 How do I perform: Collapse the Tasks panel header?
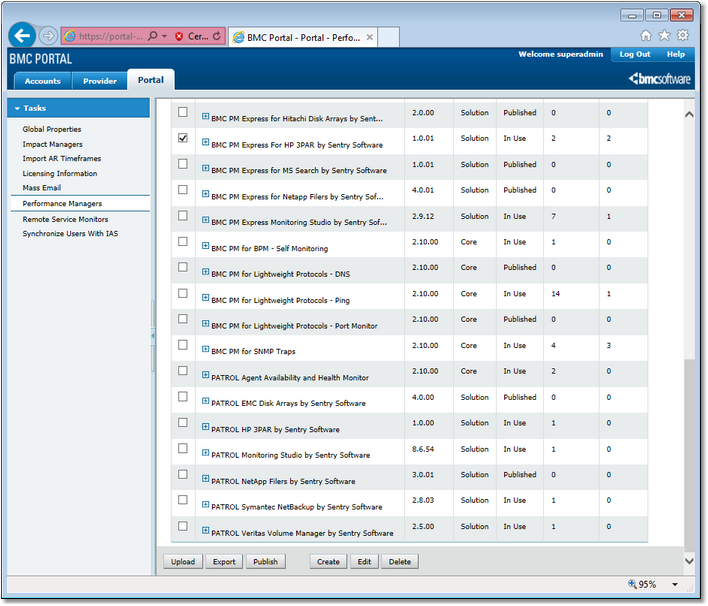tap(78, 108)
